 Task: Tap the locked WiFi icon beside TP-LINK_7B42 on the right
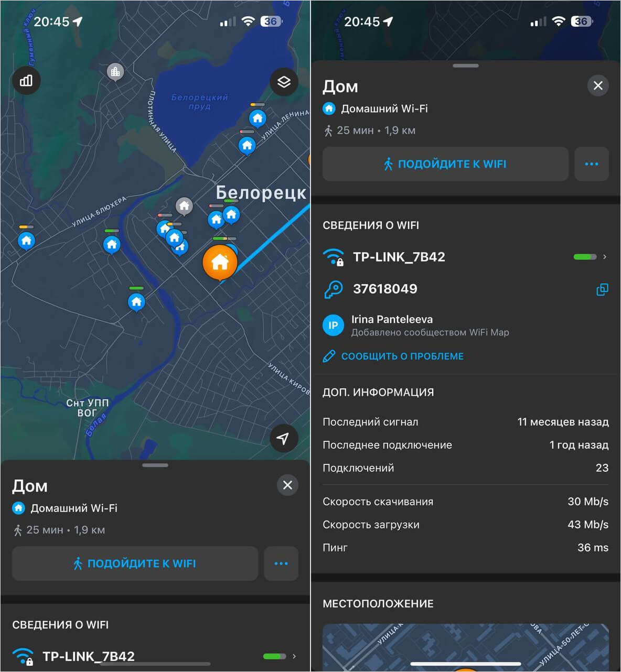point(334,257)
